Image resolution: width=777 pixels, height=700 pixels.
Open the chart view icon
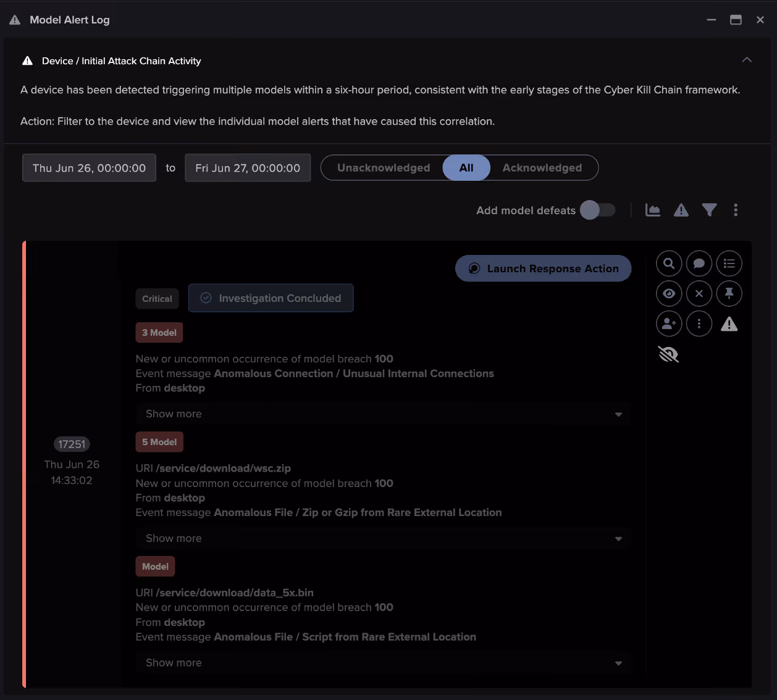tap(652, 210)
